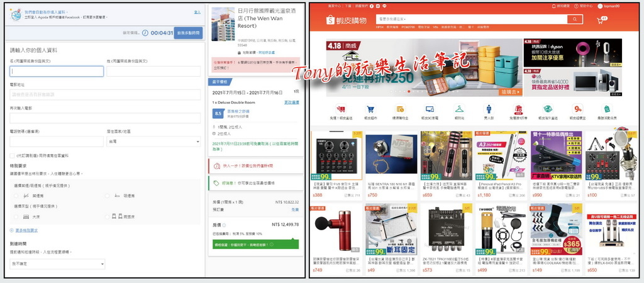Open the 男人幫 blue man category icon
Viewport: 644px width, 283px height.
pos(489,109)
